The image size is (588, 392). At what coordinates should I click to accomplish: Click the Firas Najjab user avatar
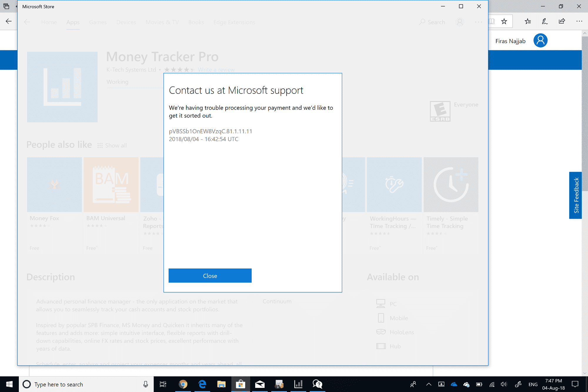coord(540,41)
